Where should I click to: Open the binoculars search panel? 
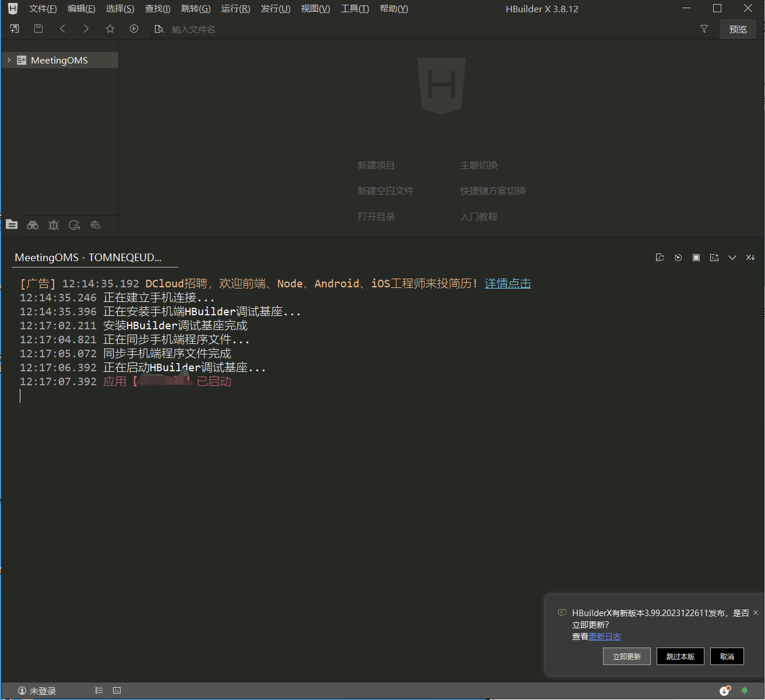(x=33, y=225)
